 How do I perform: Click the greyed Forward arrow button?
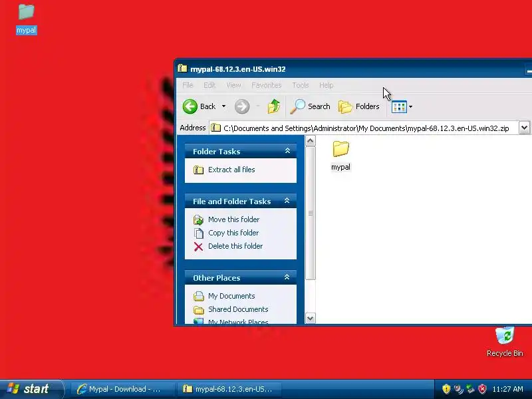pyautogui.click(x=242, y=106)
